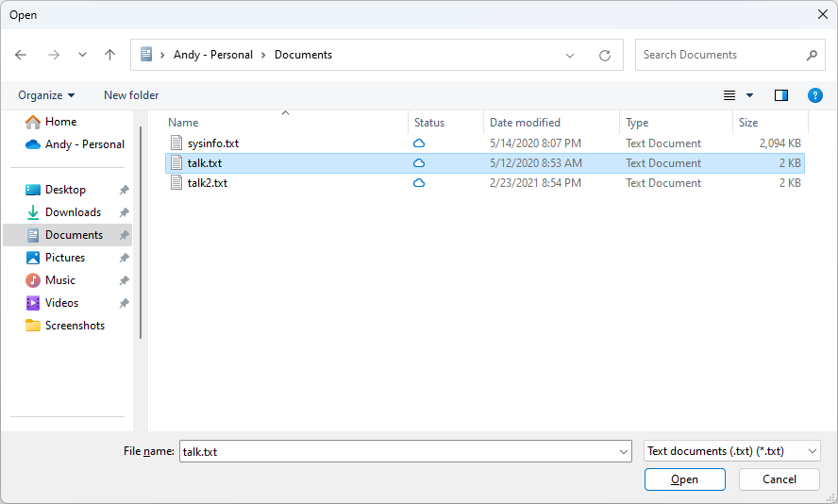Click the pin icon next to Desktop

click(x=124, y=190)
